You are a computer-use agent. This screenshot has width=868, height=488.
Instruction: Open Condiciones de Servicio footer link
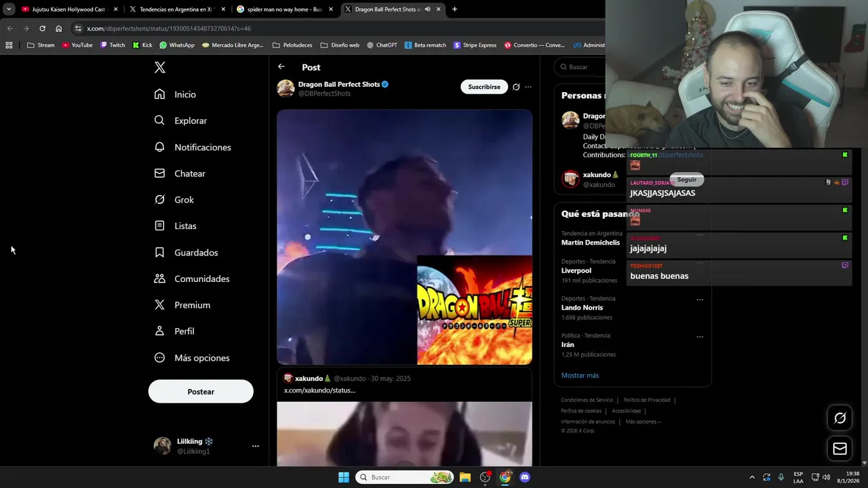(587, 400)
